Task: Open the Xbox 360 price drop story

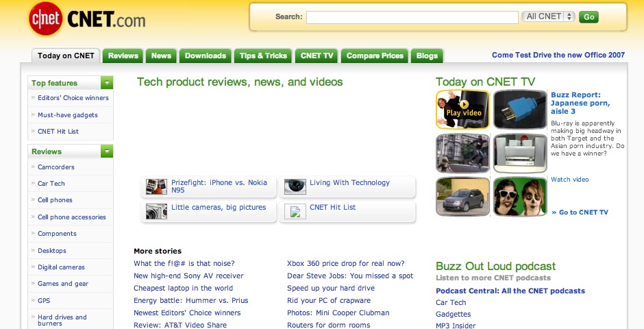Action: pos(346,264)
